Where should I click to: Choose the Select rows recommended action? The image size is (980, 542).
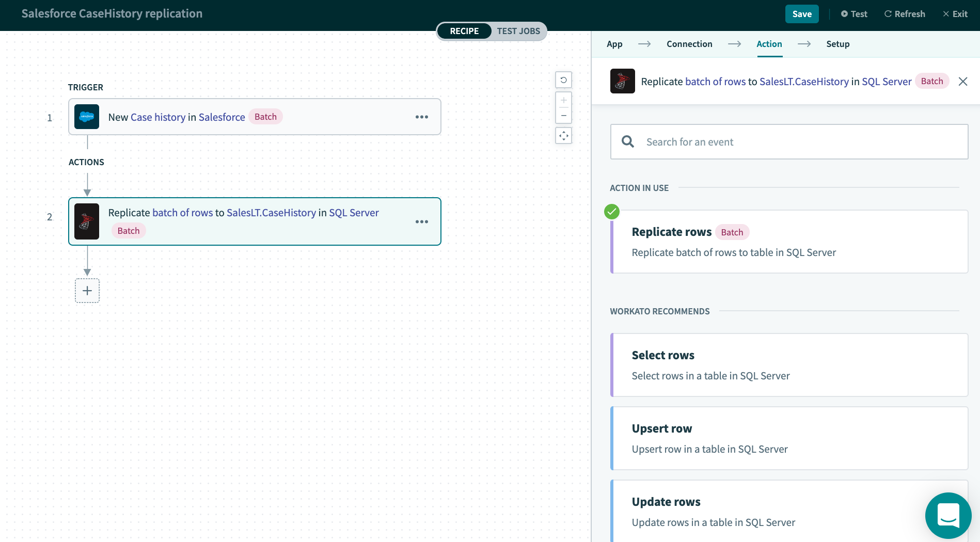[x=789, y=365]
